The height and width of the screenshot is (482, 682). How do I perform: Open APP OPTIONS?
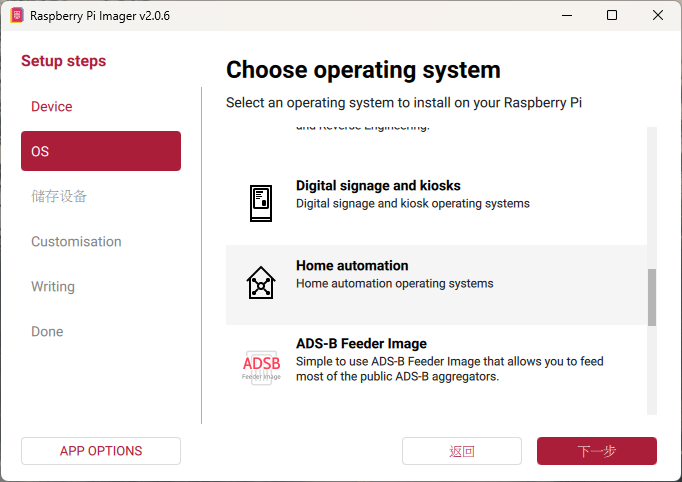coord(101,451)
